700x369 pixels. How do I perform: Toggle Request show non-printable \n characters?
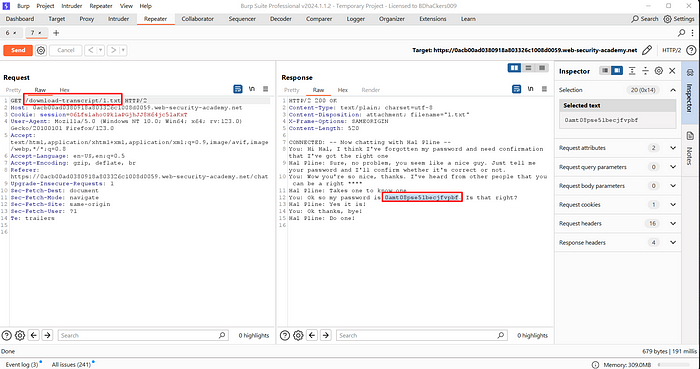click(x=252, y=89)
